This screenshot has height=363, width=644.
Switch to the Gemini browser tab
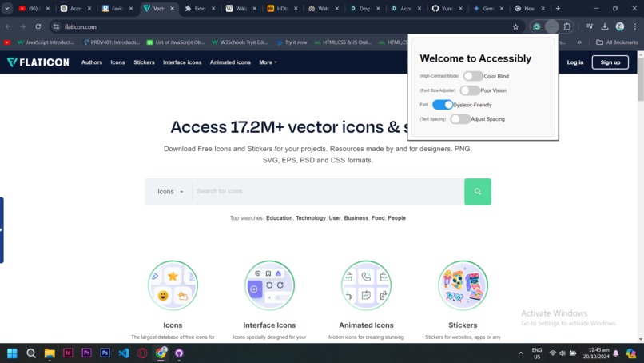coord(487,8)
